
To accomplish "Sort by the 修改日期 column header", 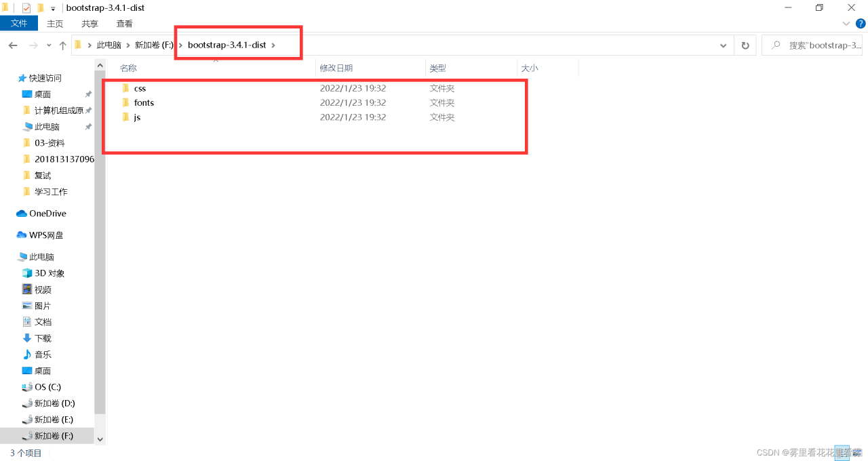I will pyautogui.click(x=336, y=68).
